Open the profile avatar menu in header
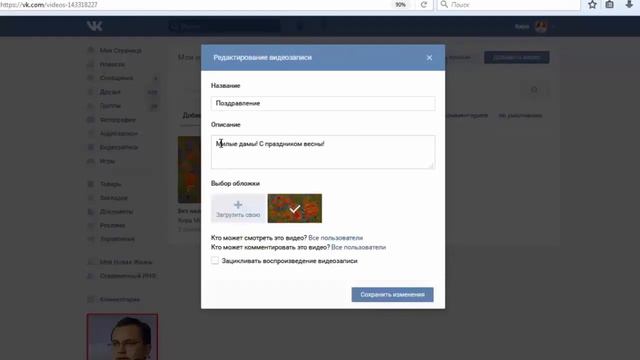The height and width of the screenshot is (360, 640). [541, 27]
